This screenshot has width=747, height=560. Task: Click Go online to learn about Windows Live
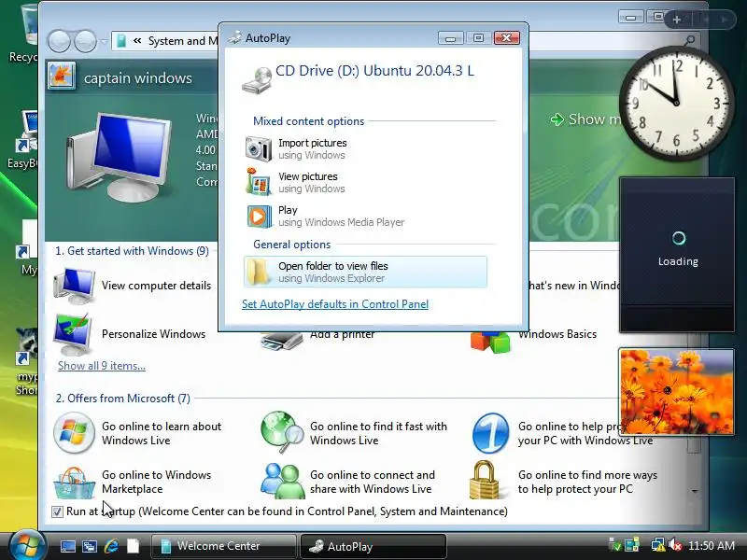click(162, 433)
